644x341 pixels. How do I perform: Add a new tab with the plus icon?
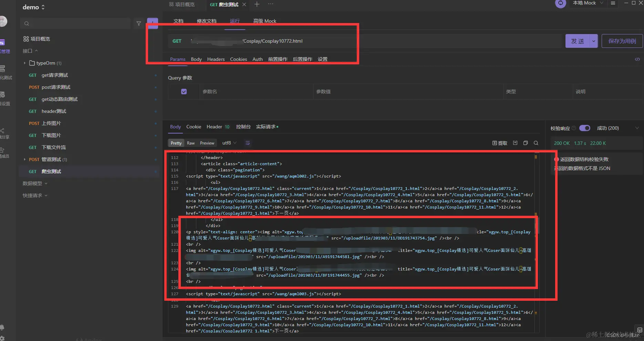tap(257, 4)
